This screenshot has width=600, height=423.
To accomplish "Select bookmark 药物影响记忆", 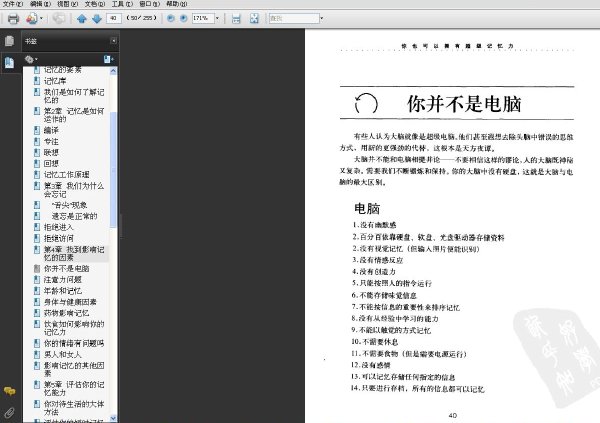I will click(66, 313).
